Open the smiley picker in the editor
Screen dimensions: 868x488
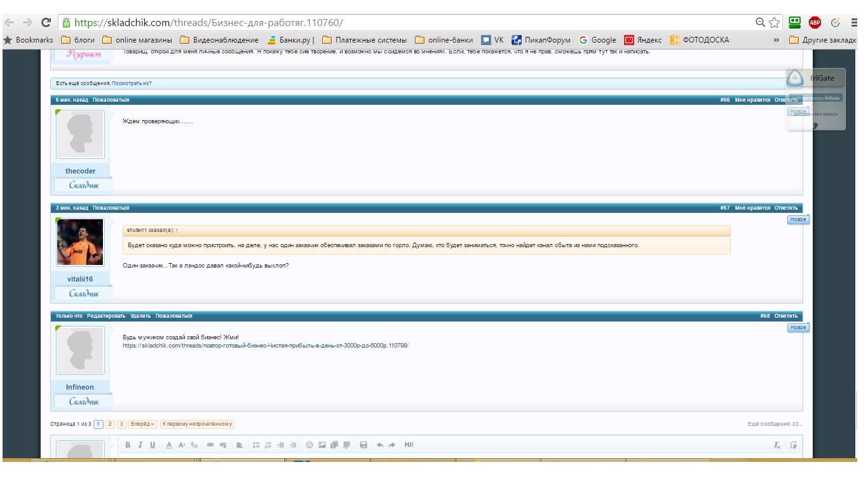tap(309, 445)
